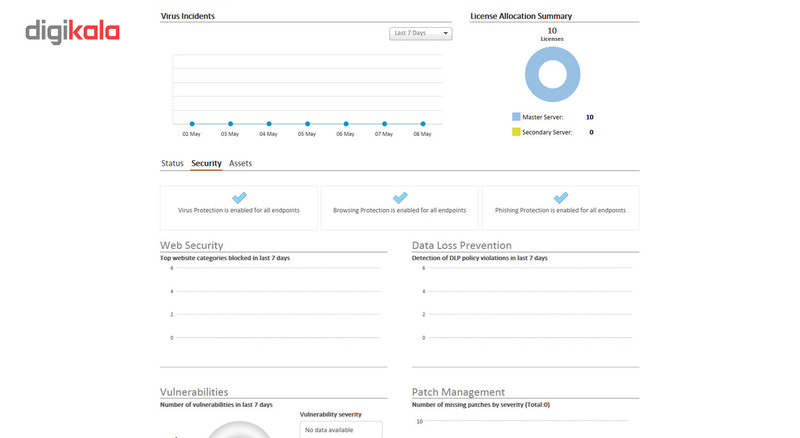Image resolution: width=800 pixels, height=438 pixels.
Task: Click the 'Secondary Server:' label
Action: click(x=547, y=132)
